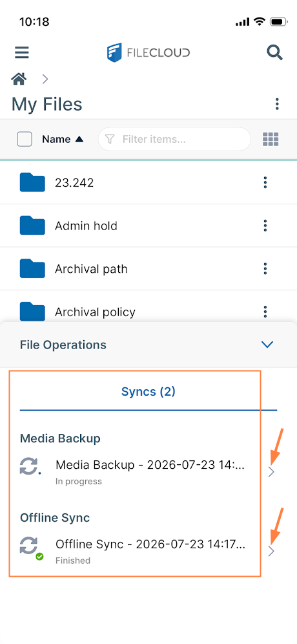Tap the search magnifier icon
The width and height of the screenshot is (297, 644).
[274, 52]
